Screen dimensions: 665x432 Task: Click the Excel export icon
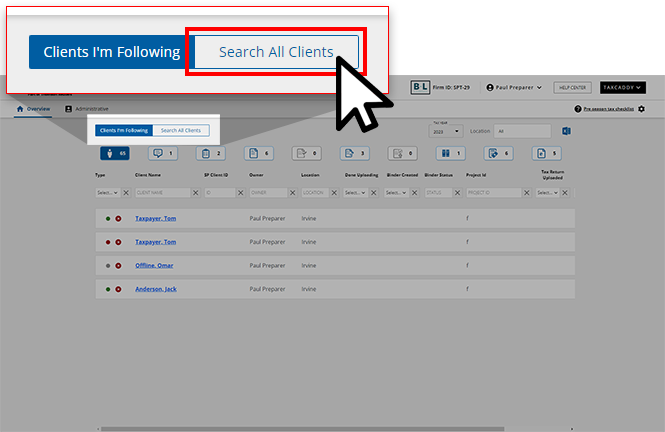[x=565, y=131]
